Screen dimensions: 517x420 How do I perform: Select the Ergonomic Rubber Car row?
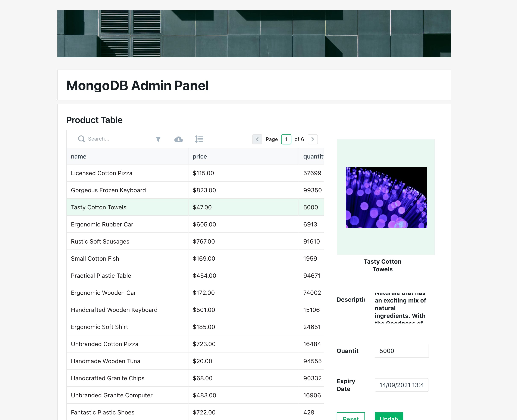click(x=102, y=224)
